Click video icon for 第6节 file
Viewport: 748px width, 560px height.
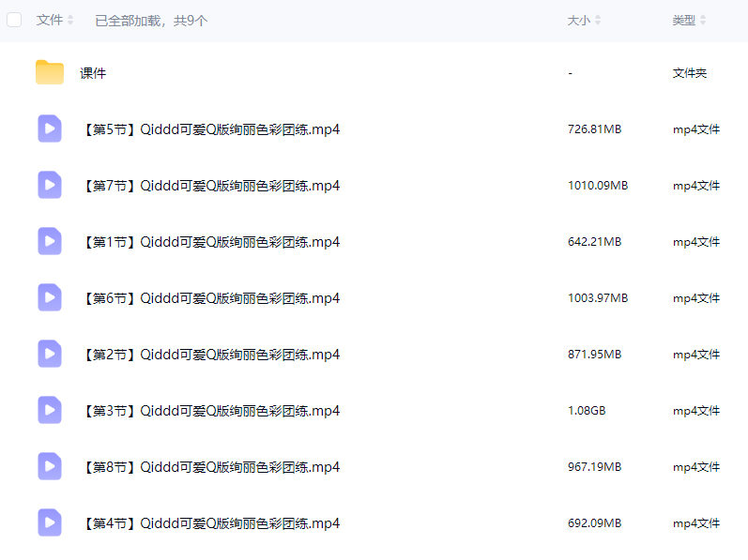pos(50,297)
